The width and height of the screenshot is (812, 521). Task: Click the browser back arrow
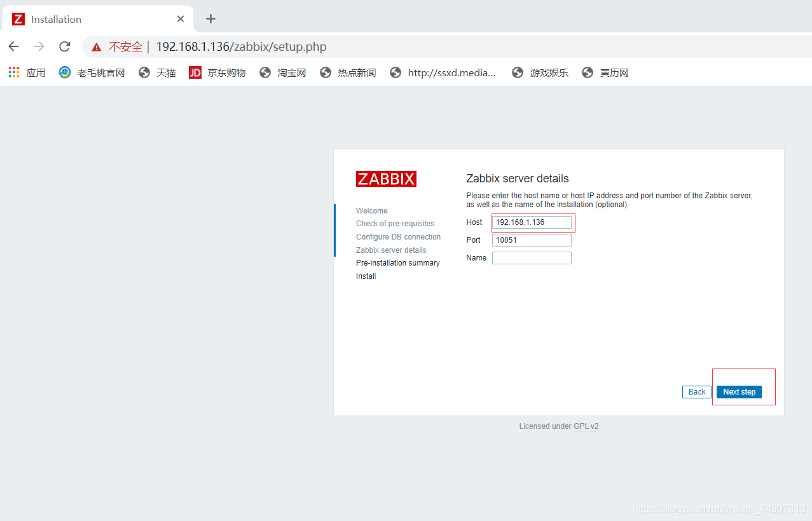click(x=13, y=46)
